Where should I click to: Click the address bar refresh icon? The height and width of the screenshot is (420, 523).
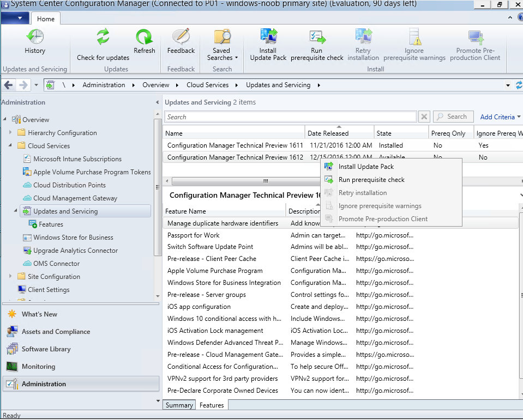[519, 85]
